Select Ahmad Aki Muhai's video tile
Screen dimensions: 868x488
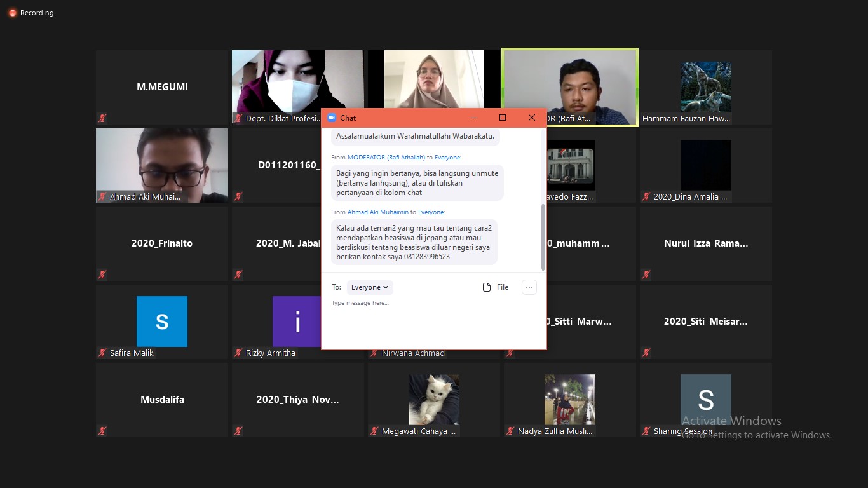pyautogui.click(x=162, y=165)
